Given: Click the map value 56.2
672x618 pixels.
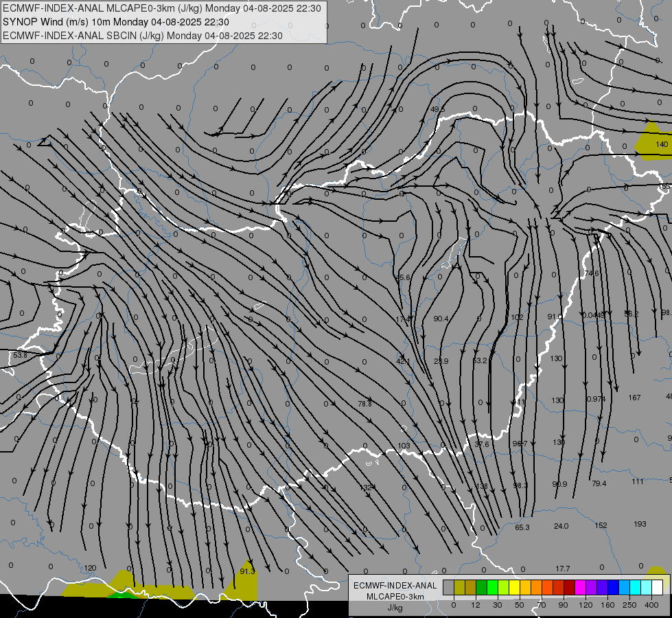Looking at the screenshot, I should pyautogui.click(x=631, y=314).
